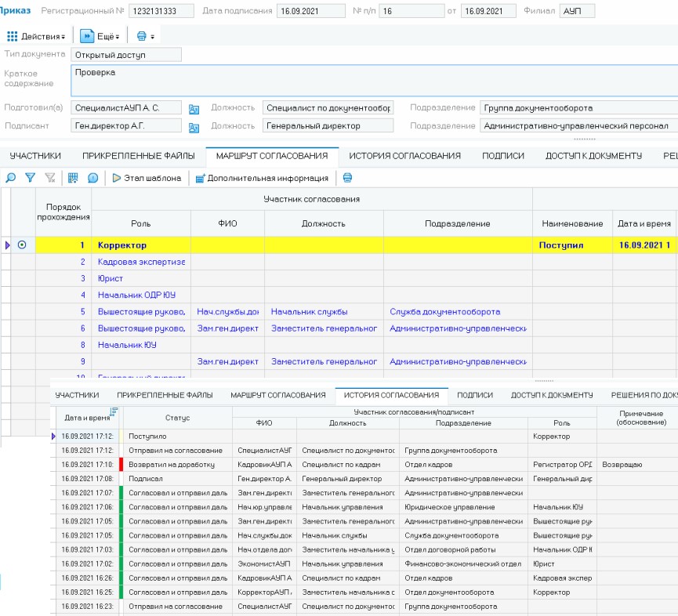Click the Поступил status cell

point(572,245)
